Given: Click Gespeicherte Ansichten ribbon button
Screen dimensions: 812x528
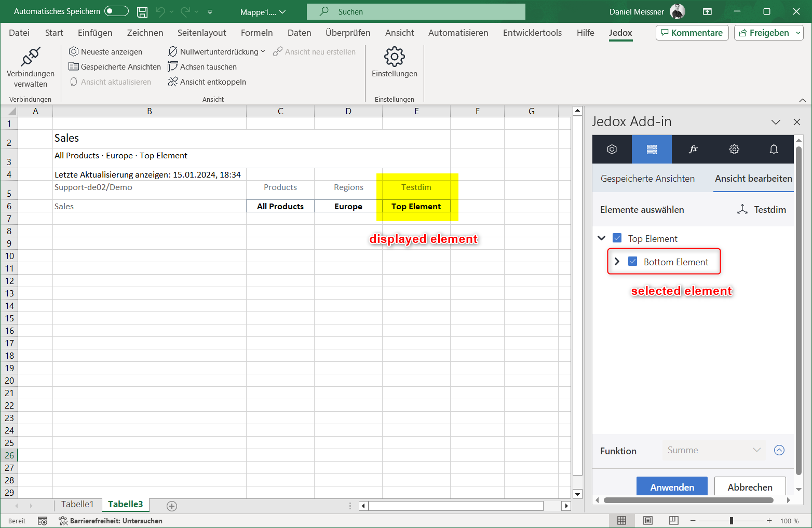Looking at the screenshot, I should 115,67.
